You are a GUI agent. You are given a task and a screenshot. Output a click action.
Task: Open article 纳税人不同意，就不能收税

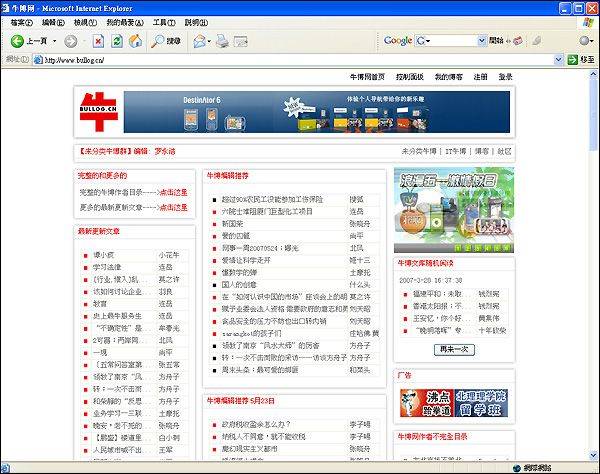pos(264,437)
